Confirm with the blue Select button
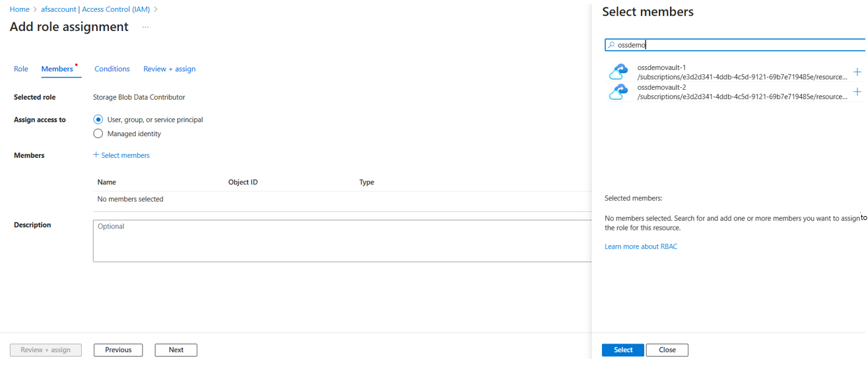This screenshot has height=366, width=868. coord(622,350)
